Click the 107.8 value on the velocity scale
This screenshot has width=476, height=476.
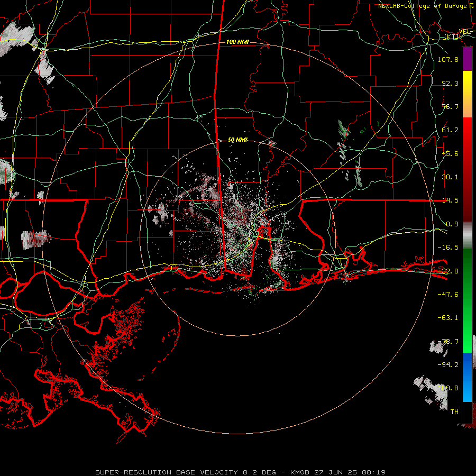448,59
